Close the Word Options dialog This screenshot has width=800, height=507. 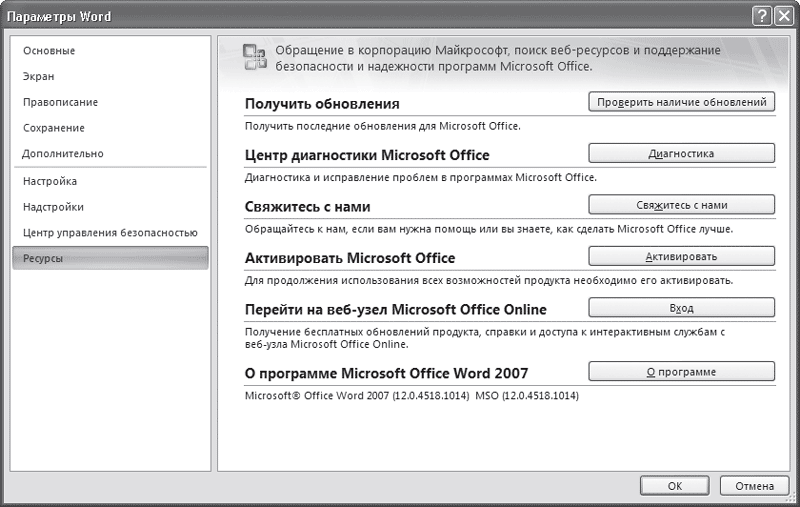click(x=784, y=16)
